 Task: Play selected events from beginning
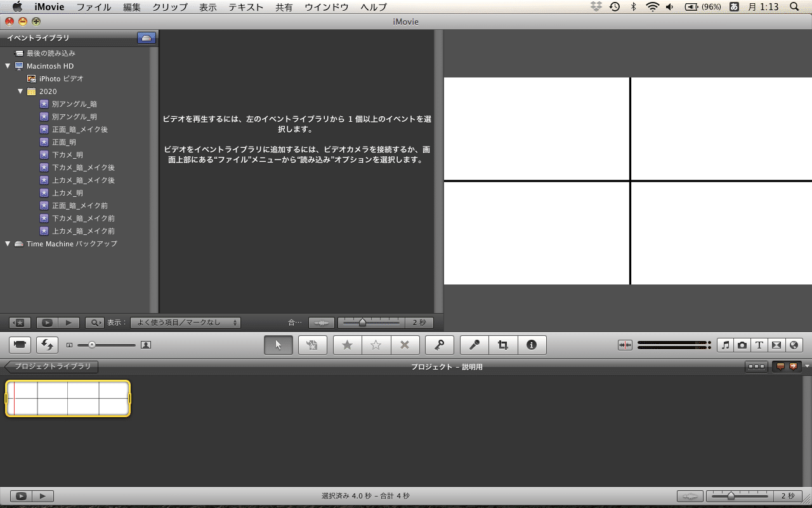[69, 323]
